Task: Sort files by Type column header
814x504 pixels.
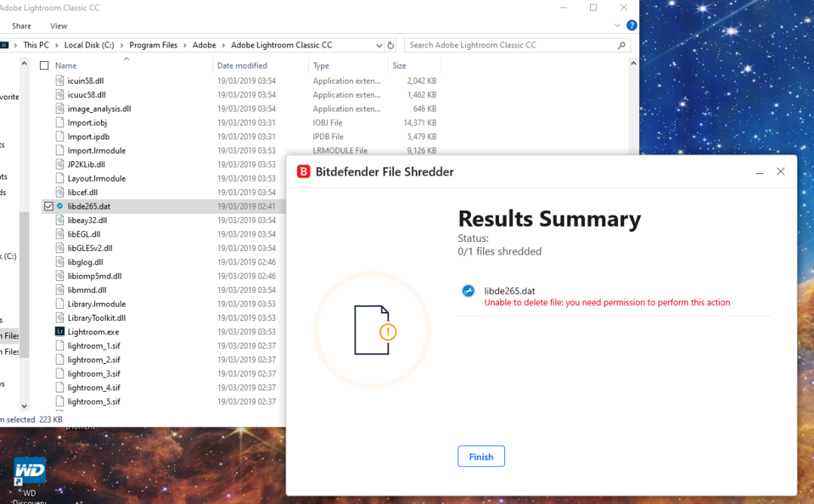Action: click(321, 66)
